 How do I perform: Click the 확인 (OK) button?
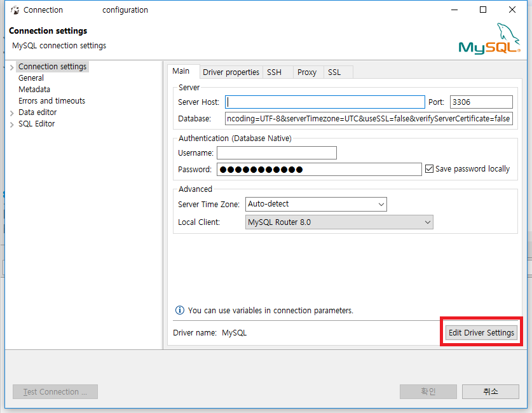click(428, 391)
